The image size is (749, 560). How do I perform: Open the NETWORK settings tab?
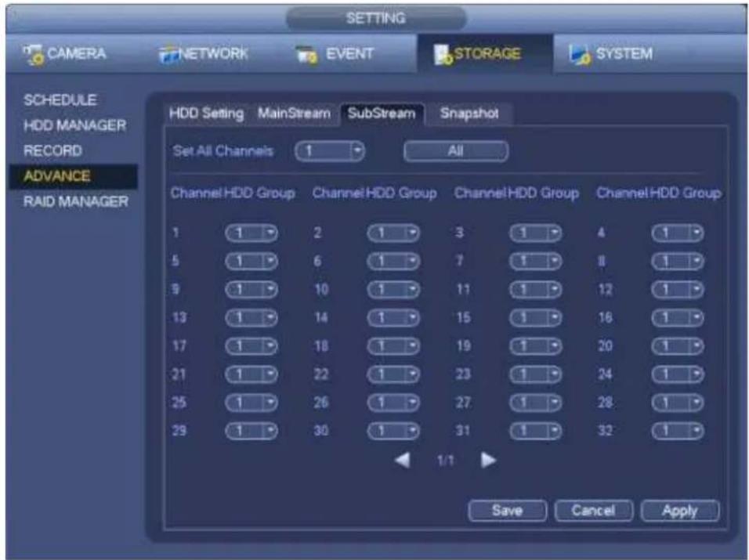[x=204, y=53]
